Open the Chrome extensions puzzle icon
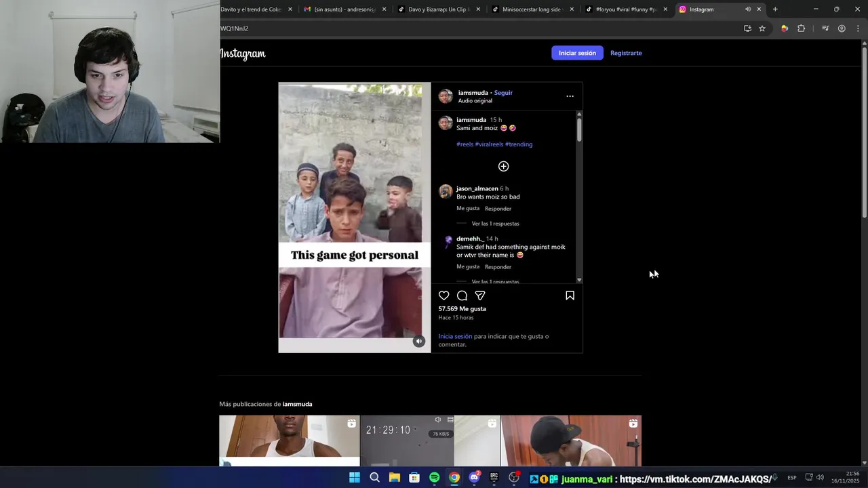The height and width of the screenshot is (488, 868). click(802, 28)
